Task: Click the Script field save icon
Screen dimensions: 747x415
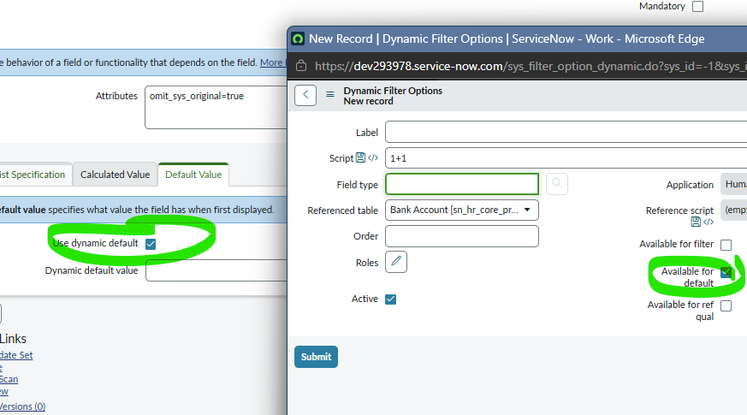Action: [x=361, y=158]
